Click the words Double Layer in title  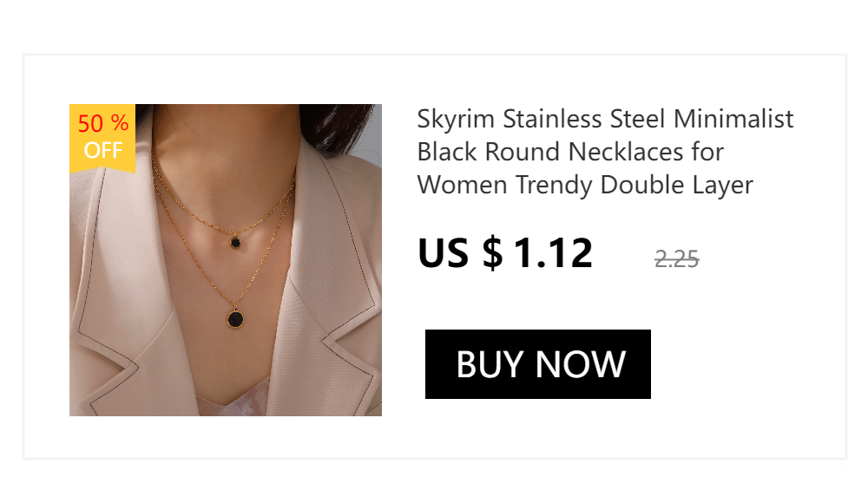676,185
